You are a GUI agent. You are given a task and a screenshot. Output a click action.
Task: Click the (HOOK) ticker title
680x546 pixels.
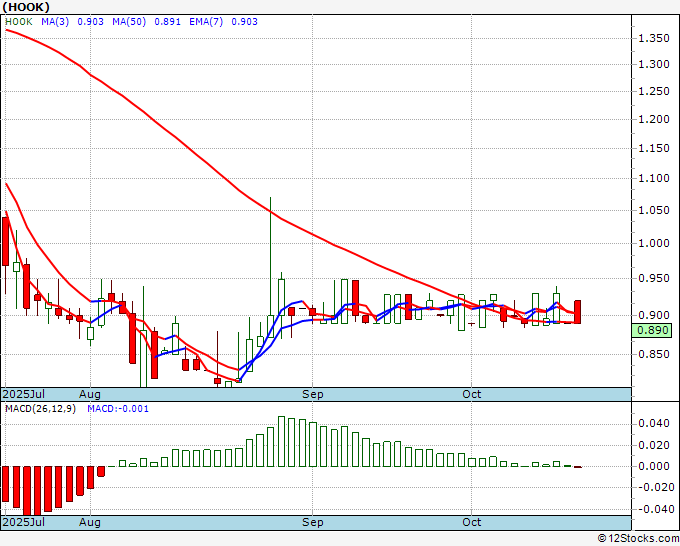(x=22, y=7)
